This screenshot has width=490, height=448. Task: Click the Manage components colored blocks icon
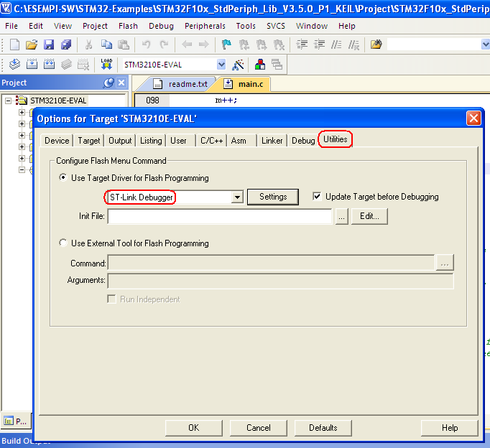260,65
